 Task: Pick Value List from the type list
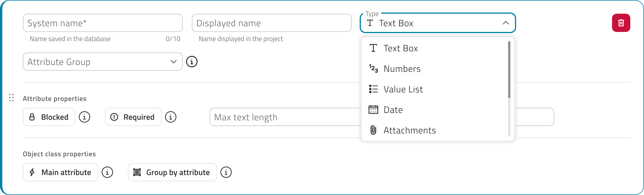(x=403, y=90)
